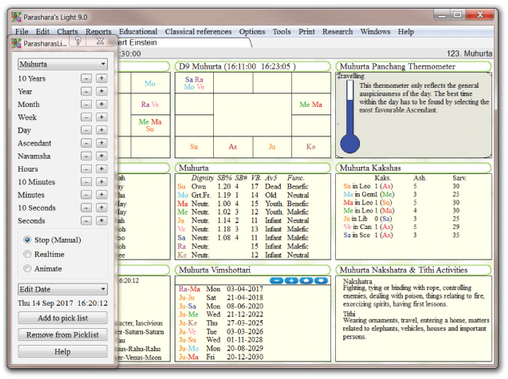Open the Windows menu
Image resolution: width=508 pixels, height=379 pixels.
click(375, 32)
